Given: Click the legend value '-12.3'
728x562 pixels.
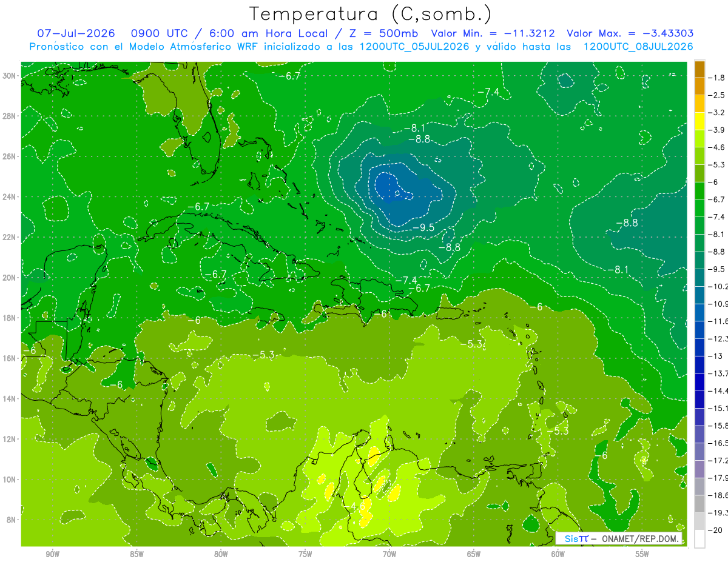Looking at the screenshot, I should coord(718,338).
